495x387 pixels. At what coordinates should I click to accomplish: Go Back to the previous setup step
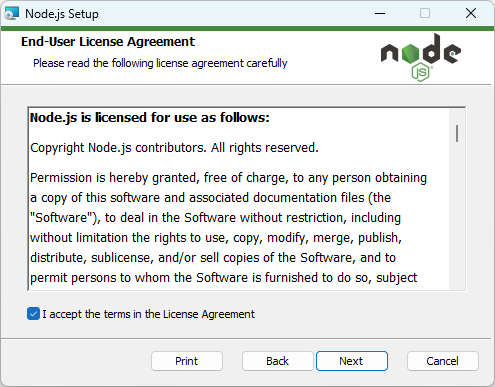pyautogui.click(x=278, y=361)
